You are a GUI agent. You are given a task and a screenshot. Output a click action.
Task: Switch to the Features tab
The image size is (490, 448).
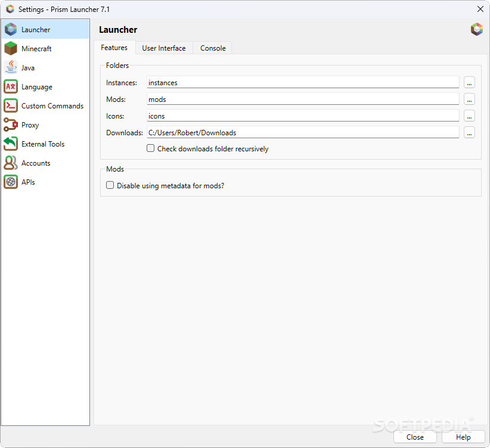[x=114, y=48]
